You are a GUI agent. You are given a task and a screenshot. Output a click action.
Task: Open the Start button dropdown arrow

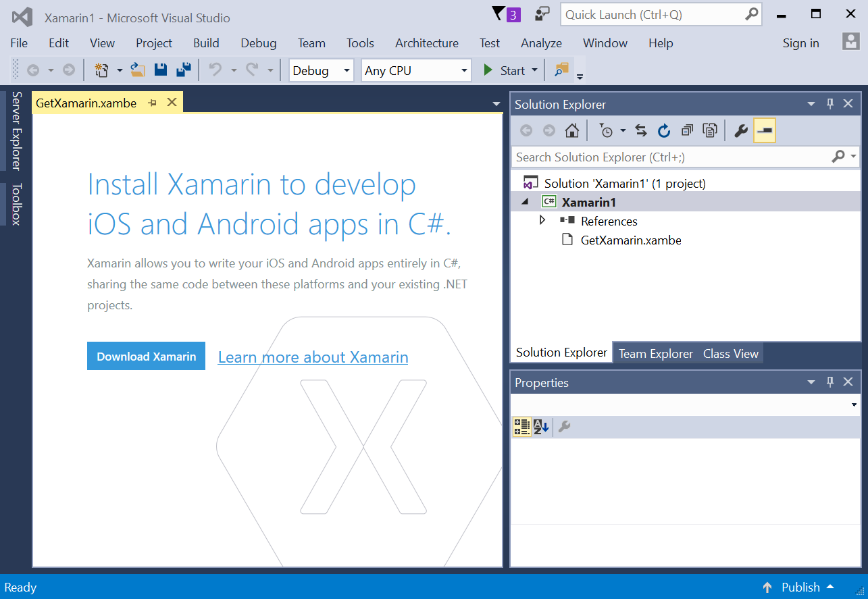535,70
